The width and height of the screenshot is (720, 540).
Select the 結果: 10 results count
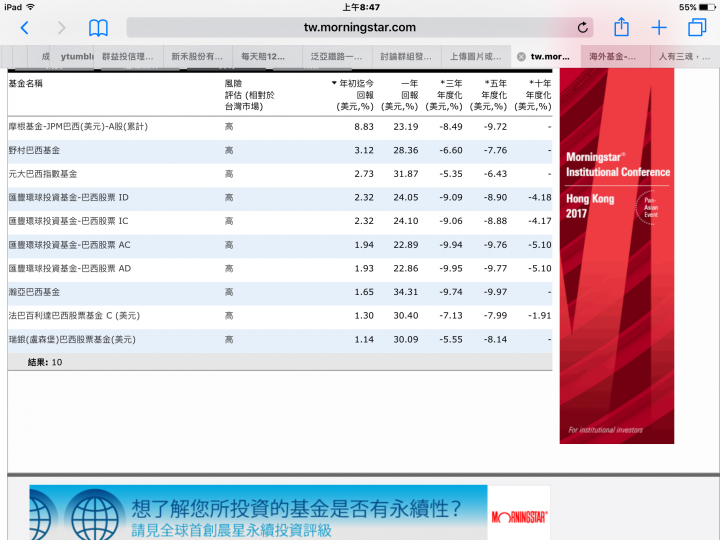[45, 362]
